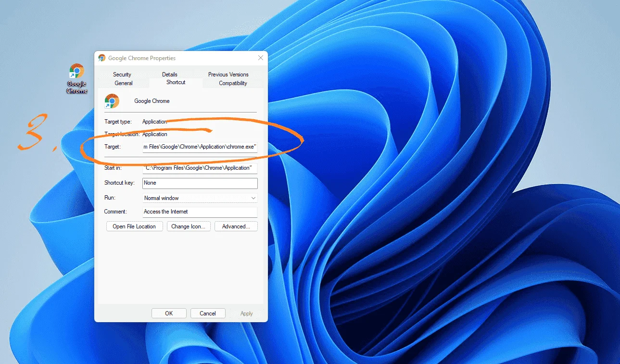Open the General tab
Screen dimensions: 620x364
[124, 83]
